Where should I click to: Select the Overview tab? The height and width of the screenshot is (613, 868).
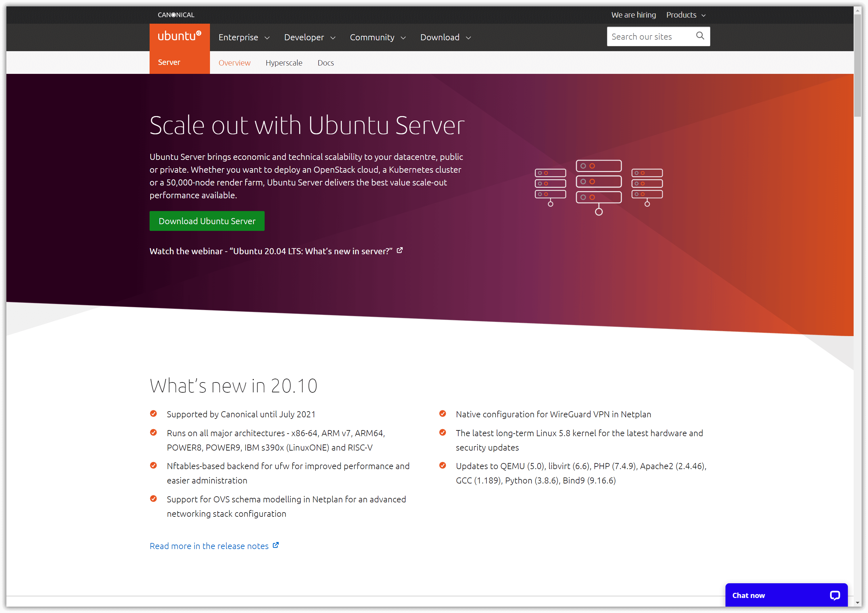pyautogui.click(x=234, y=63)
